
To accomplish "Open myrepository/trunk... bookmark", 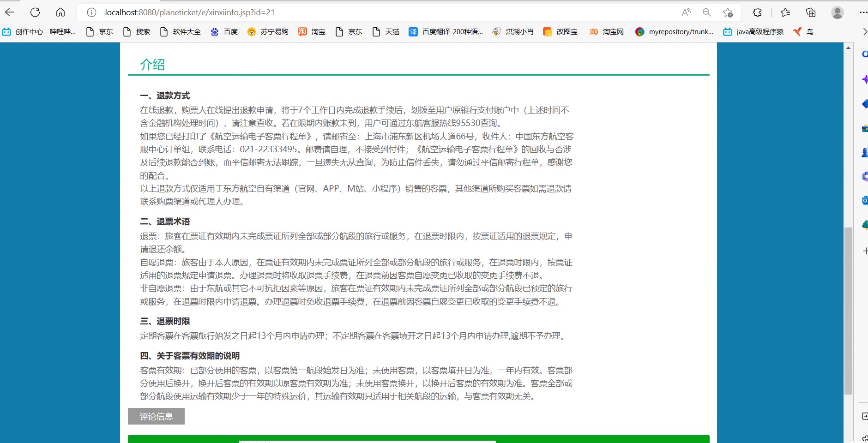I will click(x=674, y=31).
